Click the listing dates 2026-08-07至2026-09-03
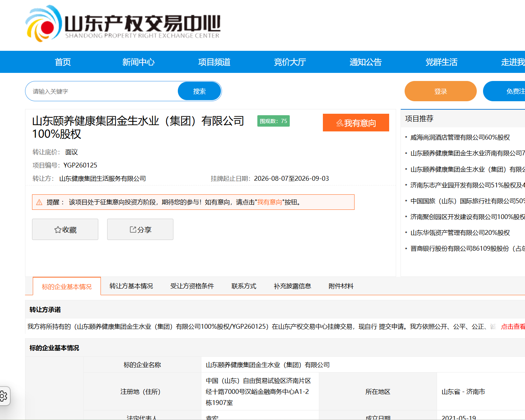Screen dimensions: 525x420 [x=292, y=179]
